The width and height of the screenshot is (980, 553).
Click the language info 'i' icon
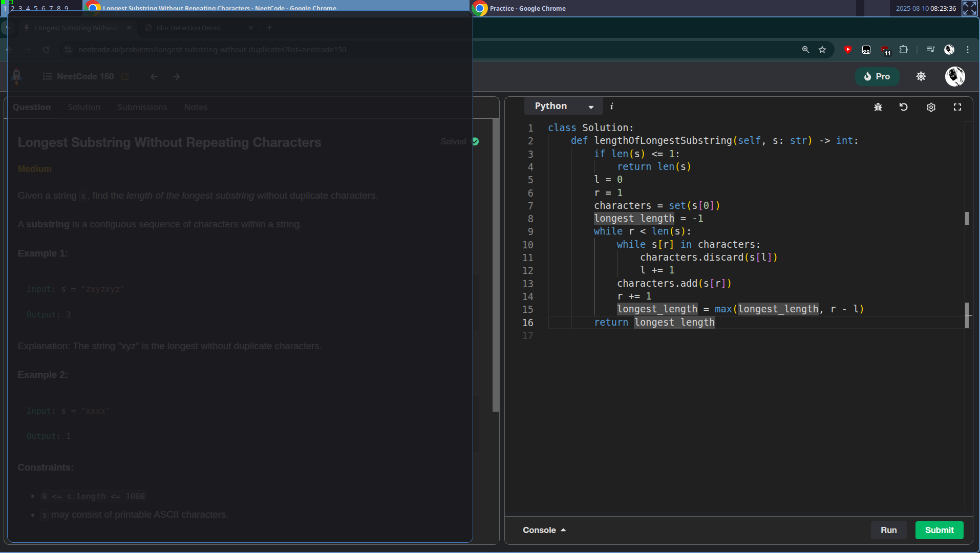(x=611, y=106)
